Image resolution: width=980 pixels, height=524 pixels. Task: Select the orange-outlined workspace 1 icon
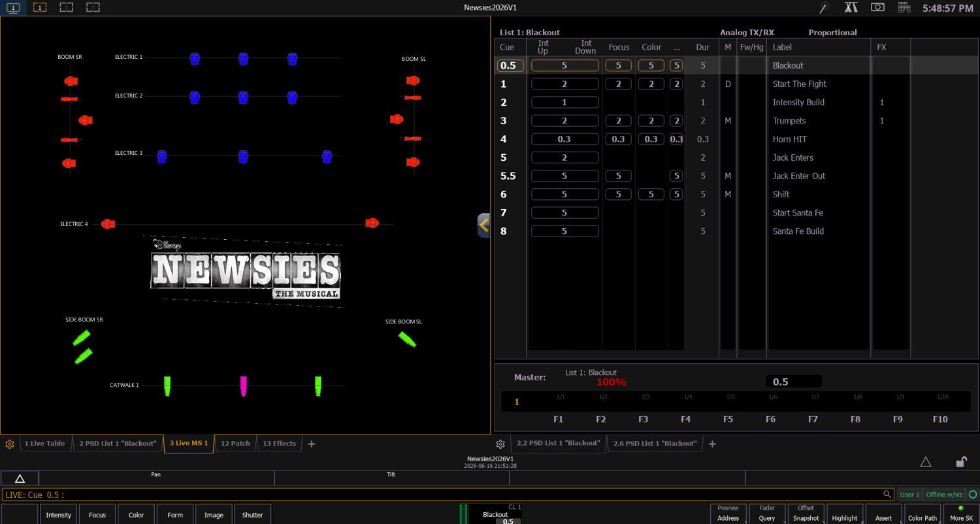click(x=40, y=8)
